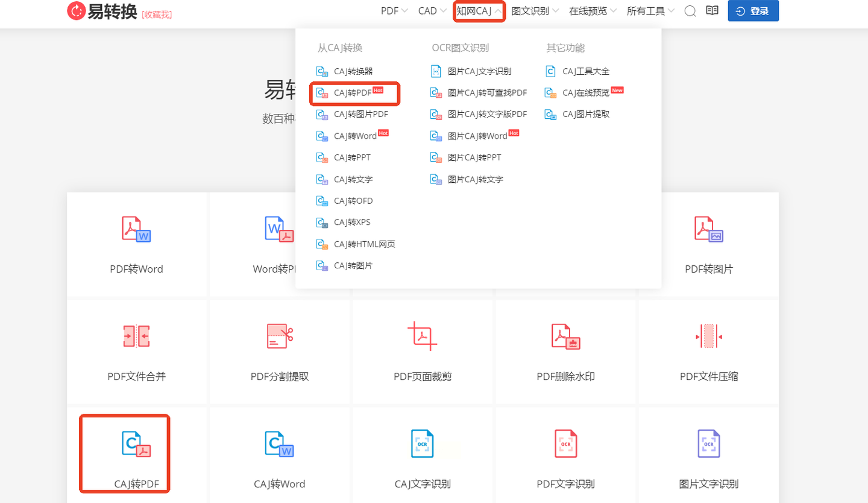Expand the 在线预览 dropdown

point(593,11)
